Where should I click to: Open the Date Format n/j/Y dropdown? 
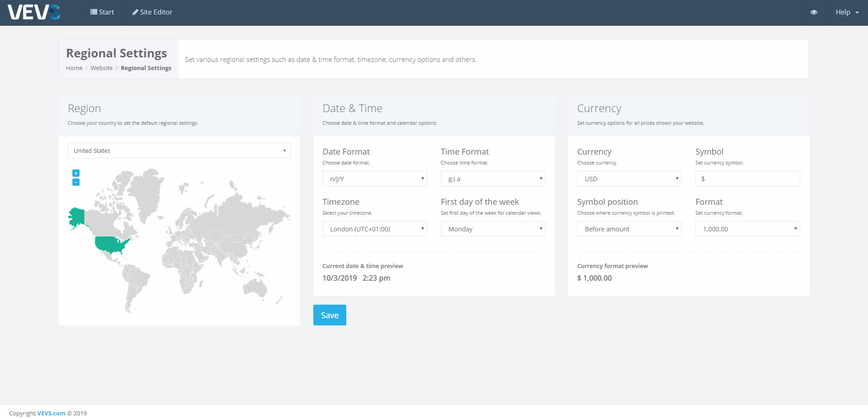[374, 179]
